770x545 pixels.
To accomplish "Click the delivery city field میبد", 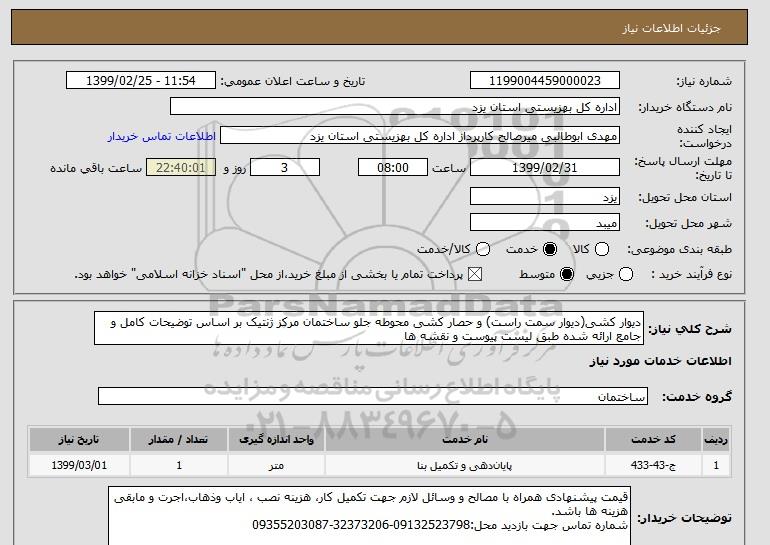I will [x=545, y=222].
